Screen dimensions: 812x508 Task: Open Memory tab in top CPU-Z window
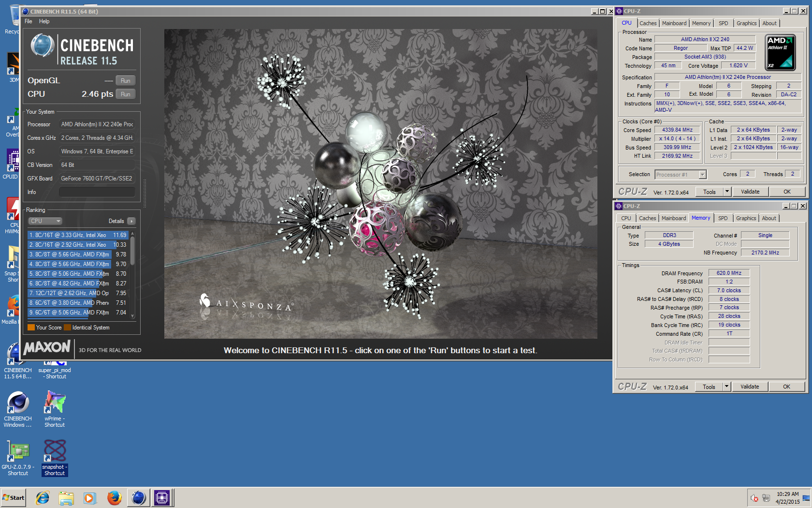(701, 23)
